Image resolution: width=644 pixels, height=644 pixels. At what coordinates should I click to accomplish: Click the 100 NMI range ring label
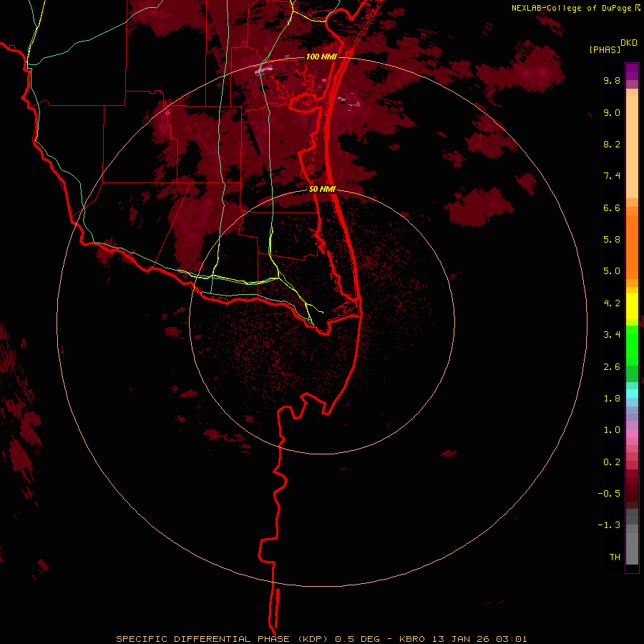[321, 57]
